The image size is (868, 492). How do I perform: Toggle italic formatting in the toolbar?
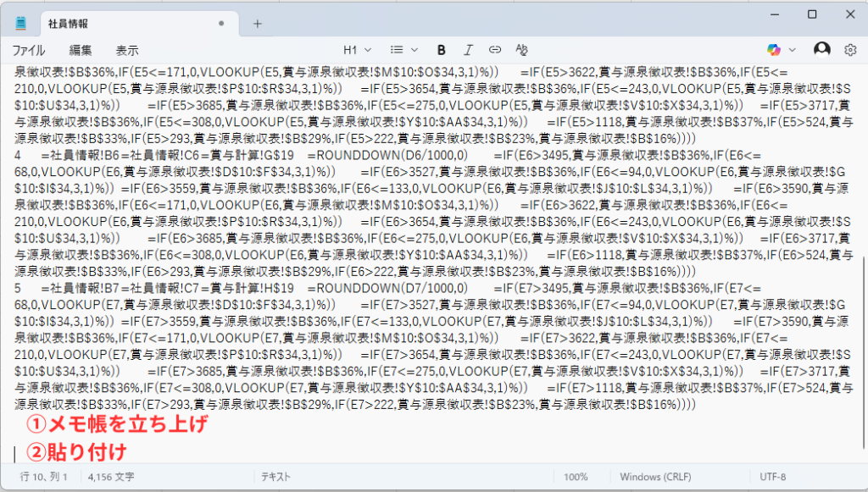click(468, 50)
